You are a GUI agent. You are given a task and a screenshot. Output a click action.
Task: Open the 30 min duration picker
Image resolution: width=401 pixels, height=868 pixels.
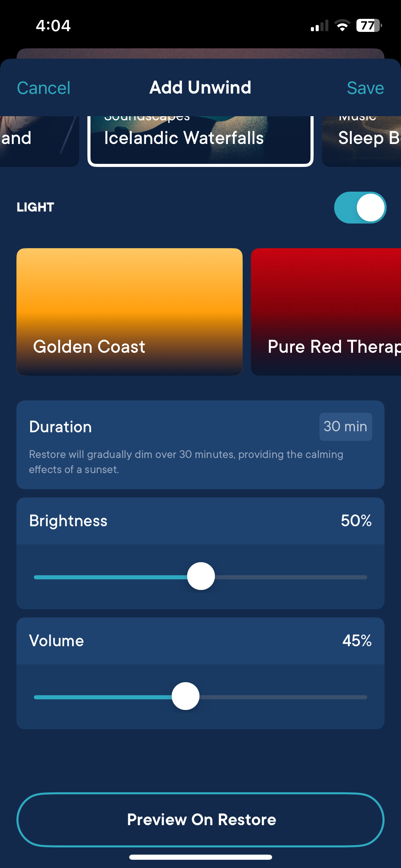click(345, 426)
